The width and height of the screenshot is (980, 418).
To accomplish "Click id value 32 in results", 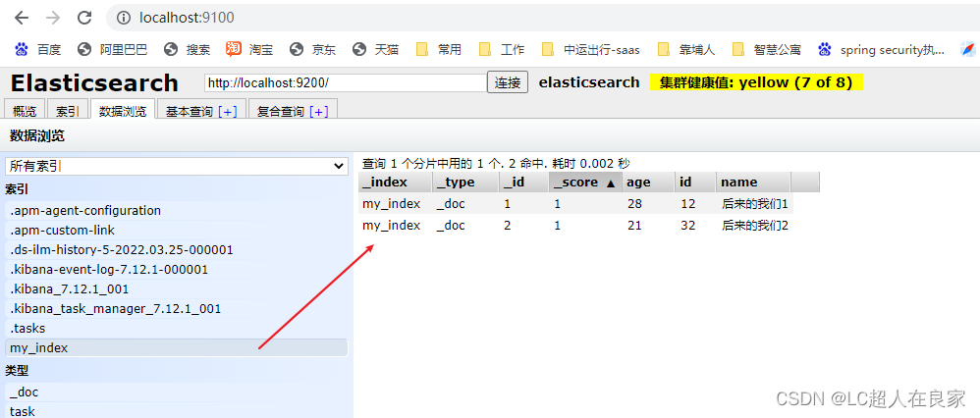I will [687, 226].
